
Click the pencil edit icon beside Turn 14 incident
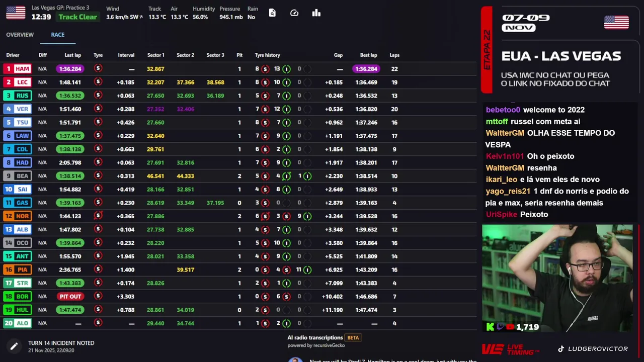click(14, 346)
